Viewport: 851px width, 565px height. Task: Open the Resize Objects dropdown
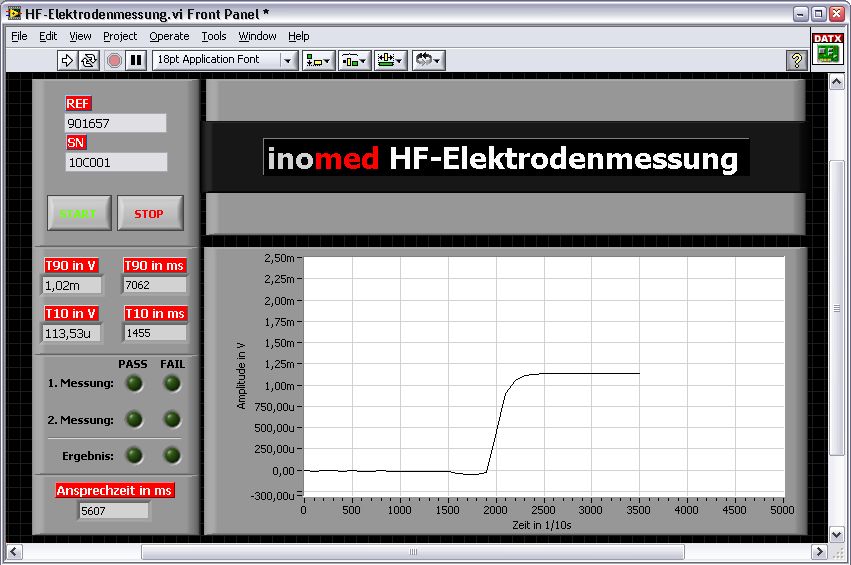(x=391, y=60)
